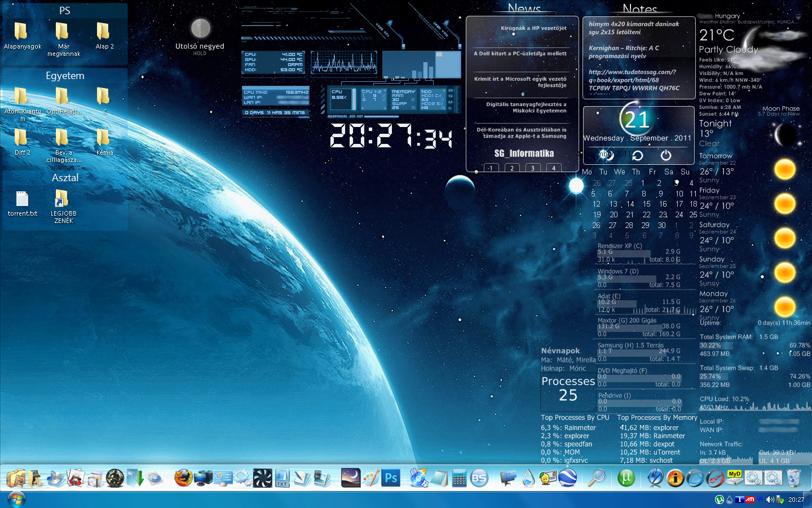812x508 pixels.
Task: Open the control panel icon in dock
Action: tap(223, 478)
